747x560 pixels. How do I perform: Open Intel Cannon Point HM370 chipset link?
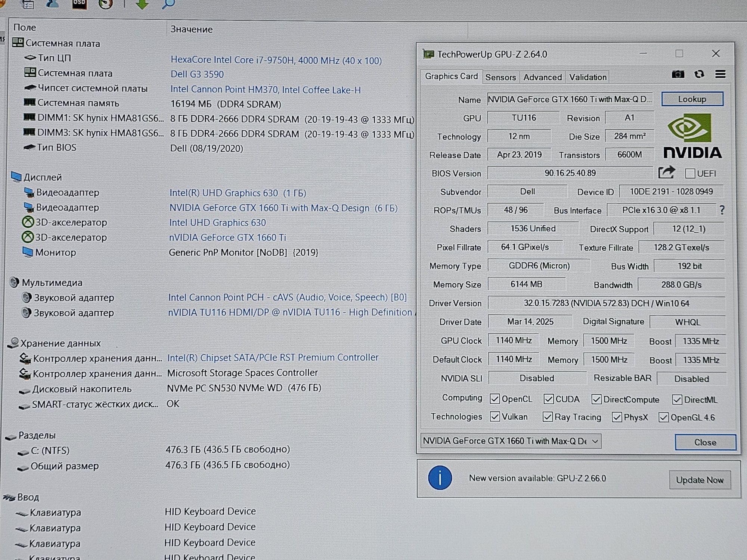click(266, 90)
